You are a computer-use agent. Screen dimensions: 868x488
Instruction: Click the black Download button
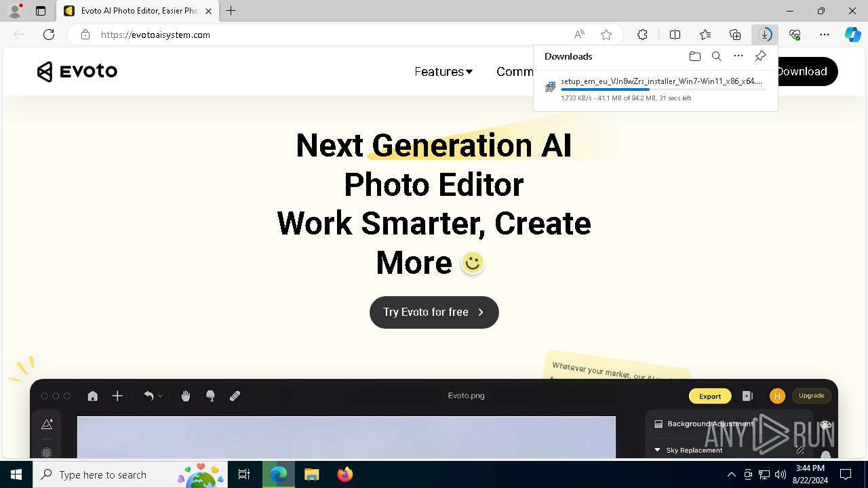click(x=807, y=71)
